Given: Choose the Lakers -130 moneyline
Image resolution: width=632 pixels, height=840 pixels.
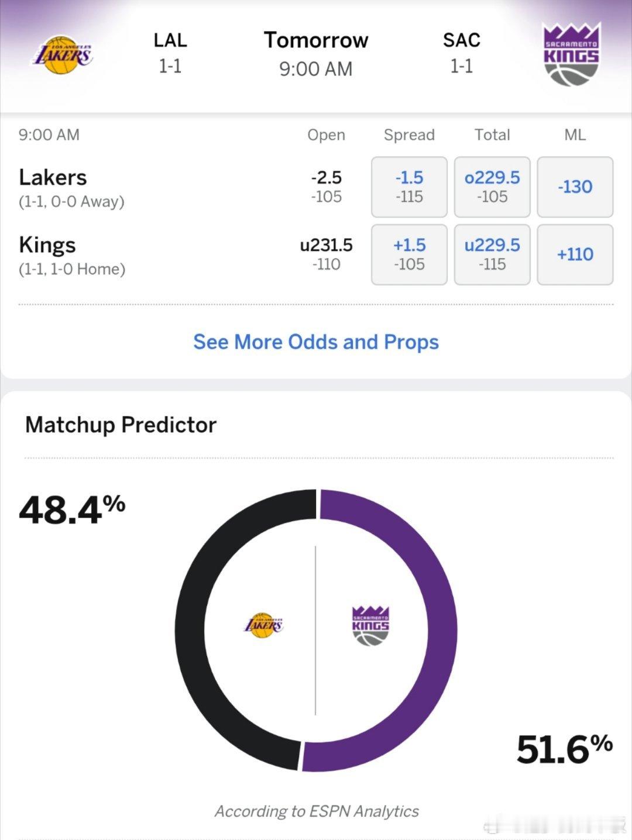Looking at the screenshot, I should point(575,187).
